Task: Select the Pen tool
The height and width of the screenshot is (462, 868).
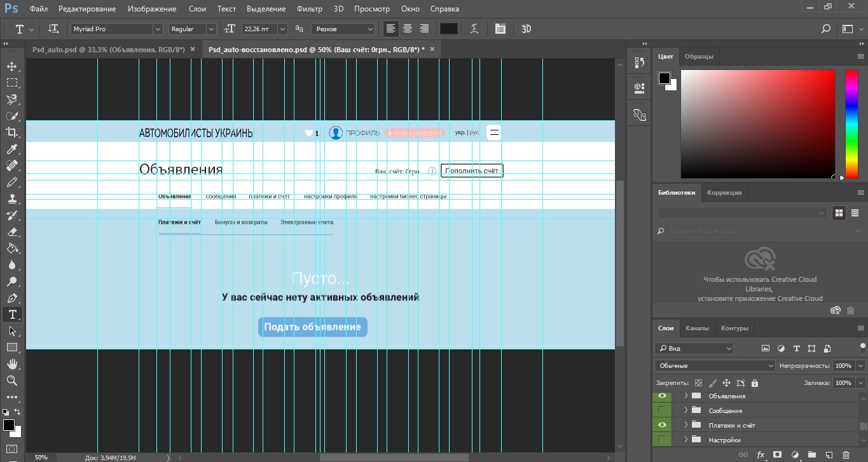Action: pyautogui.click(x=12, y=298)
